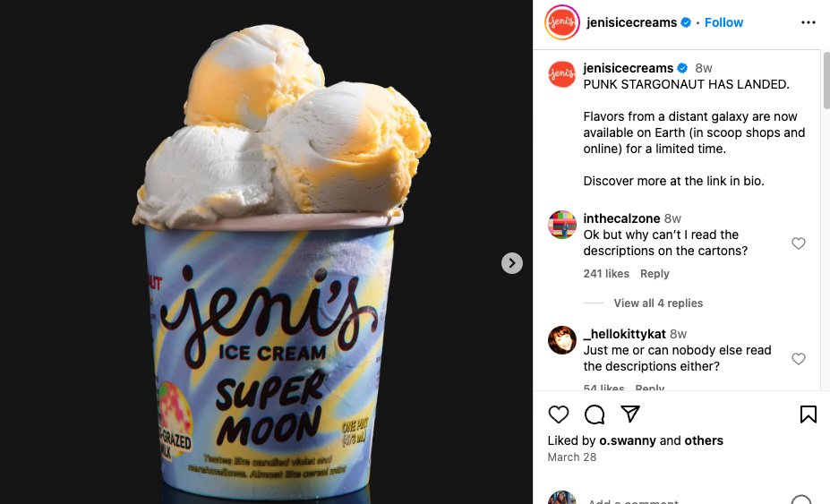Save the post with the bookmark icon
830x504 pixels.
tap(809, 414)
